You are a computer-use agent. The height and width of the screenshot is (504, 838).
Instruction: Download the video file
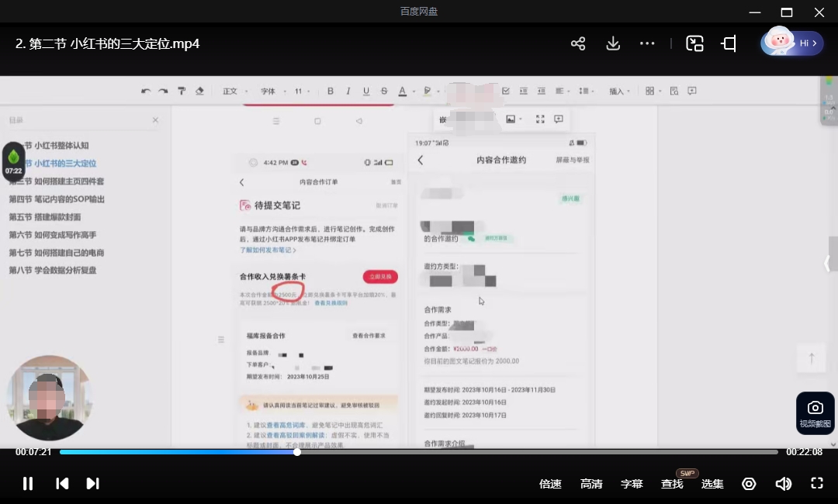click(x=613, y=43)
